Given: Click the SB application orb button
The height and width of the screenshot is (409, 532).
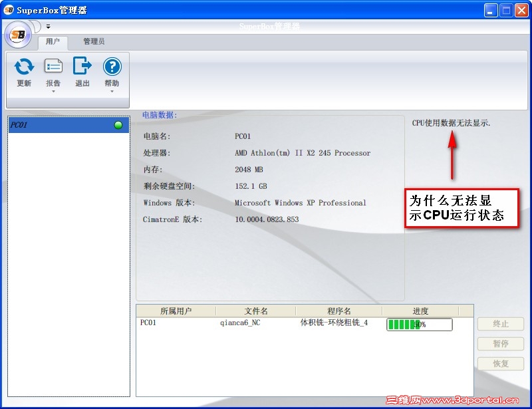Looking at the screenshot, I should (x=18, y=35).
